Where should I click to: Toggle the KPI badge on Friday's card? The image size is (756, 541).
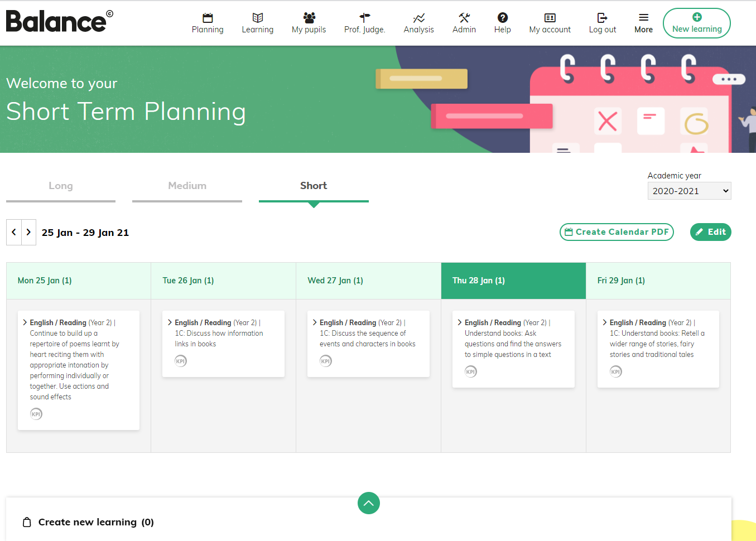[616, 371]
